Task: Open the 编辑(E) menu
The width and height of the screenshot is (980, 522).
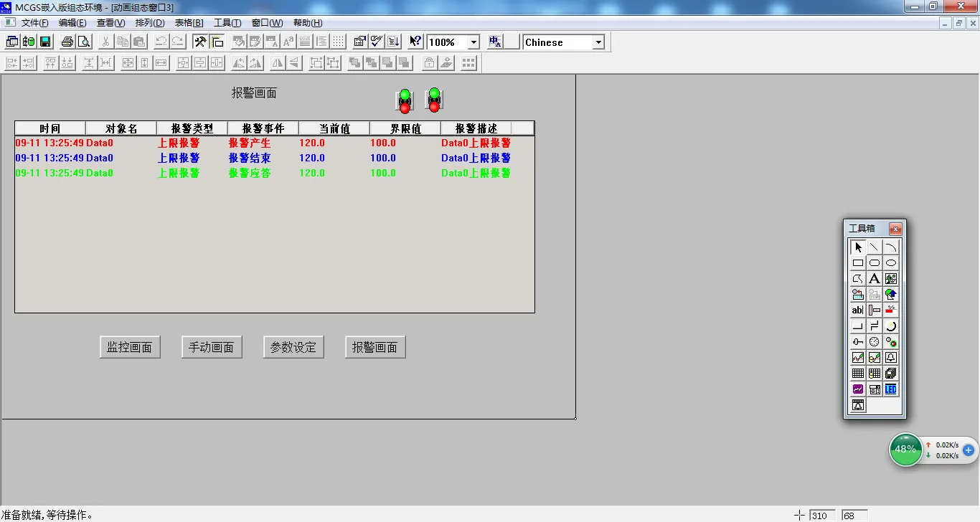Action: pos(72,23)
